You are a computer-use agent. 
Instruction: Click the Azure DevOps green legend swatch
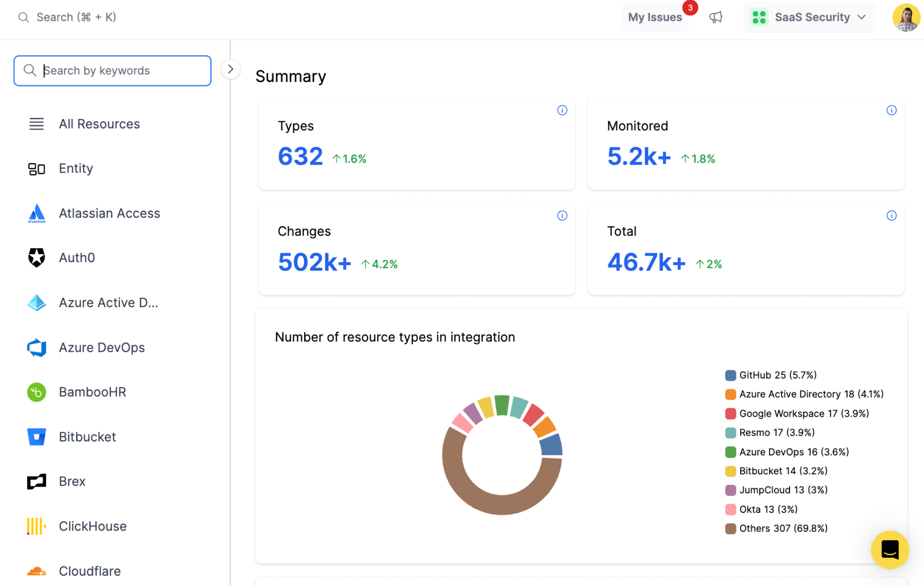[x=730, y=452]
